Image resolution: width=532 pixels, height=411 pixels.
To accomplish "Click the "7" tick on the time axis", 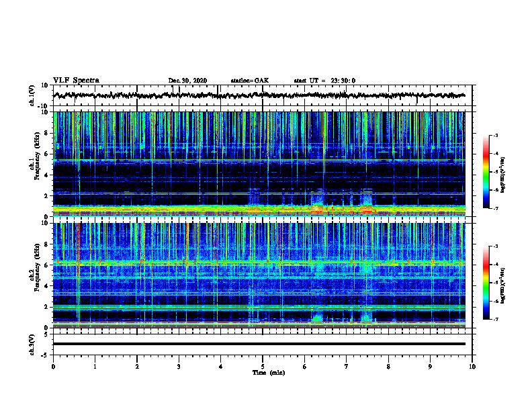I will pos(347,367).
